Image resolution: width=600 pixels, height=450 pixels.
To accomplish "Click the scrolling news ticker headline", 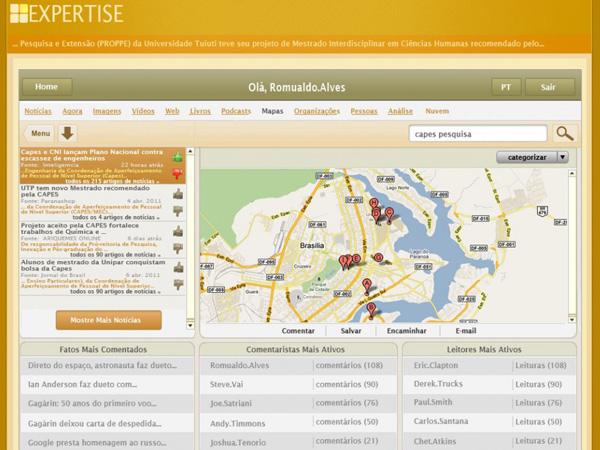I will 278,44.
